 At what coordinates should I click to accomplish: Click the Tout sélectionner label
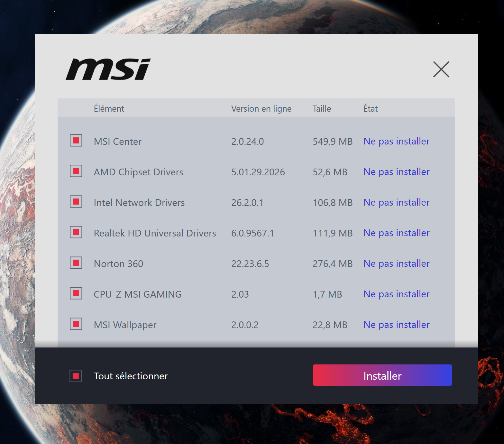point(131,376)
